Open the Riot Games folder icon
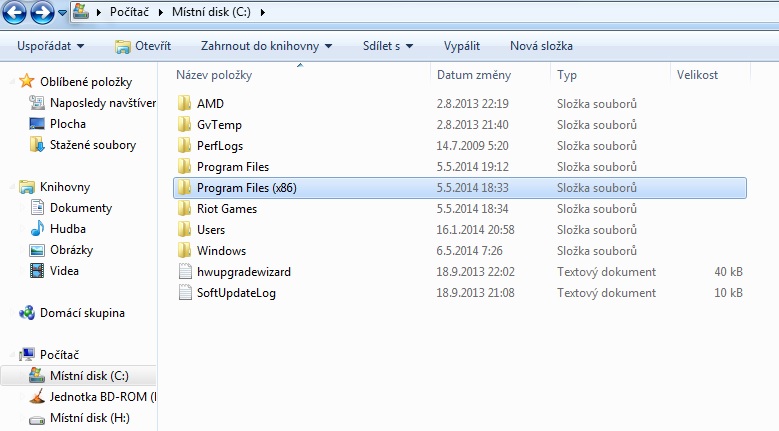 (x=184, y=209)
